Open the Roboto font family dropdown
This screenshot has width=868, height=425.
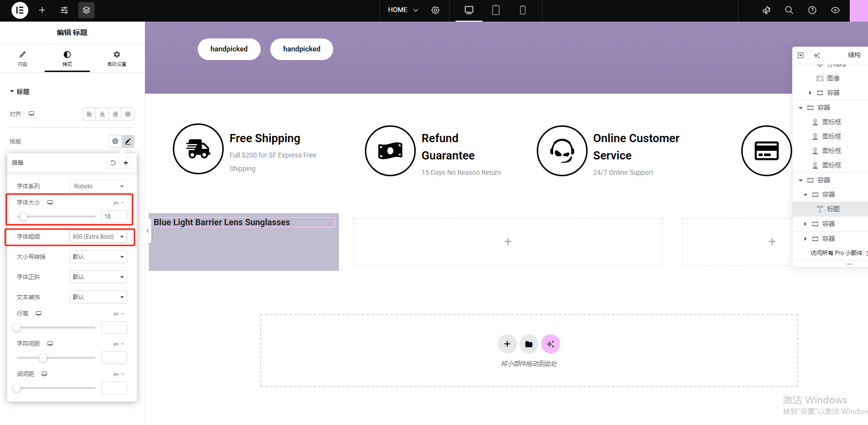coord(98,186)
